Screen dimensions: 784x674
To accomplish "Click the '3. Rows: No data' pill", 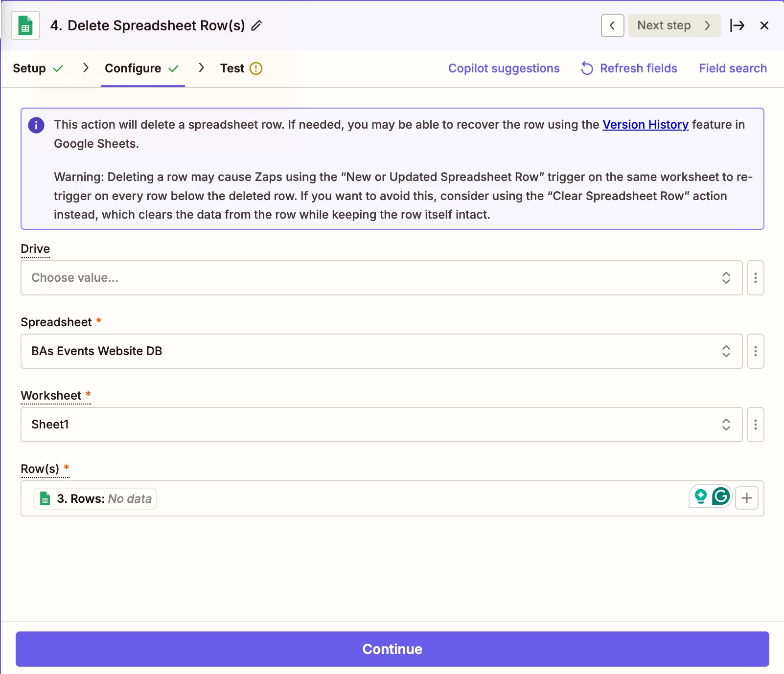I will pos(95,498).
